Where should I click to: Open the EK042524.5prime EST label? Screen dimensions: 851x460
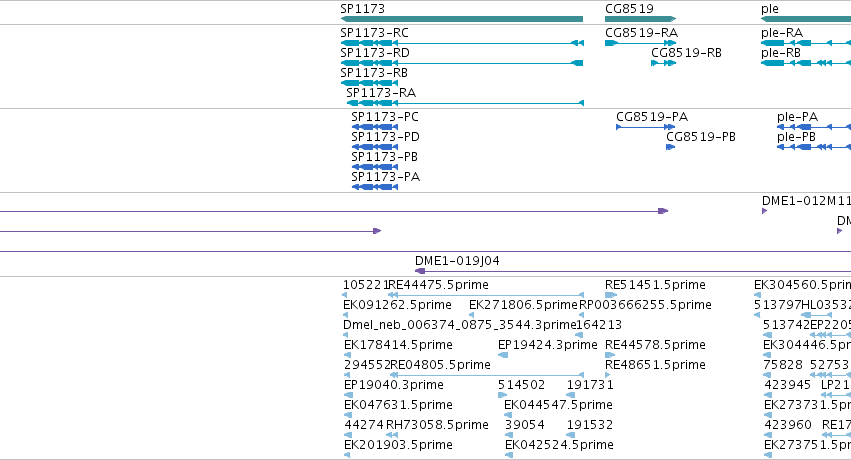coord(559,445)
